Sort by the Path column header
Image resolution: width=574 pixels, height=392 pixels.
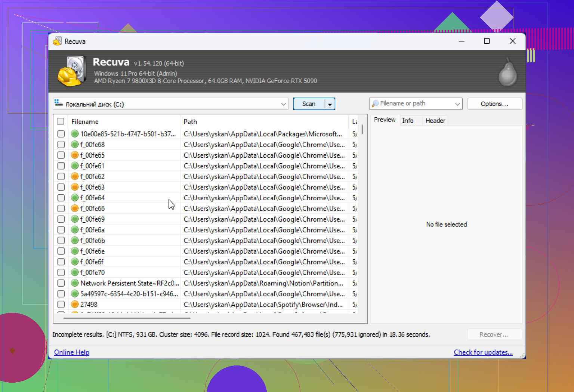coord(264,121)
